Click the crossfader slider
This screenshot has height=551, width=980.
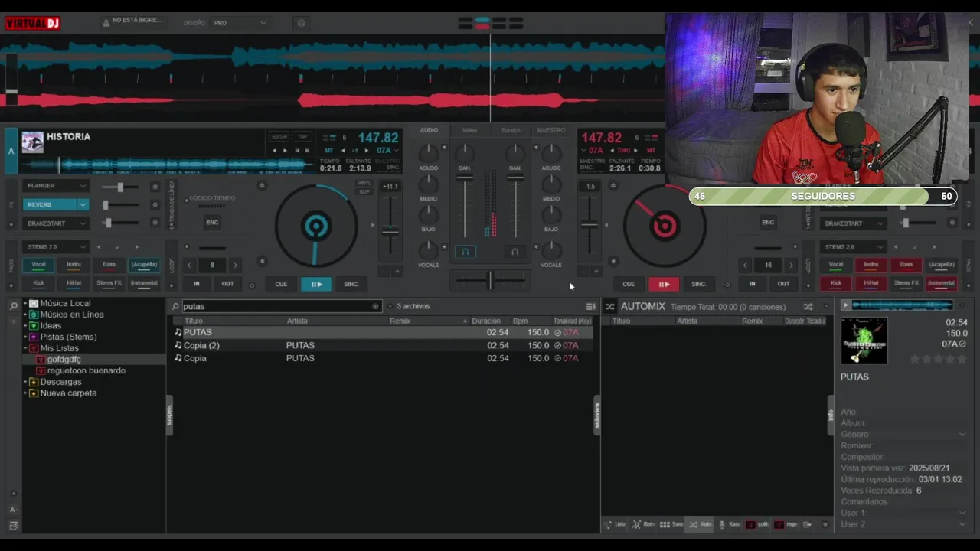(490, 281)
